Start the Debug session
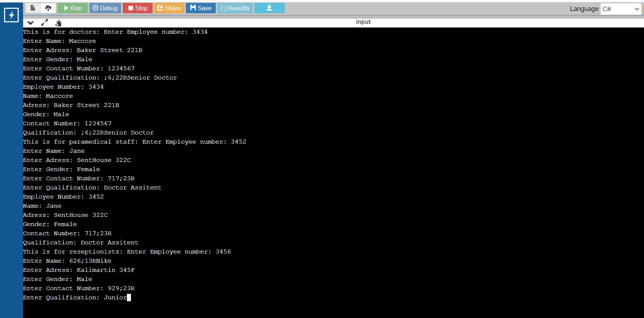The image size is (644, 318). point(105,8)
